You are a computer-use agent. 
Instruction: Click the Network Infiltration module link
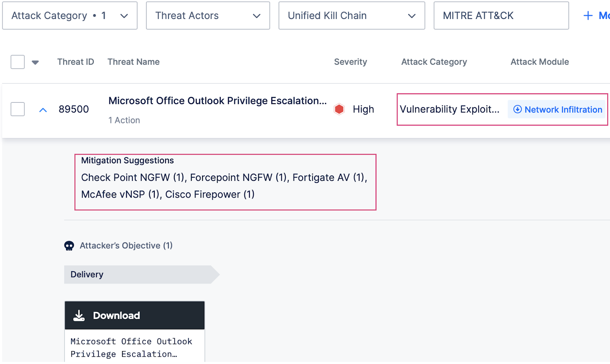(563, 110)
